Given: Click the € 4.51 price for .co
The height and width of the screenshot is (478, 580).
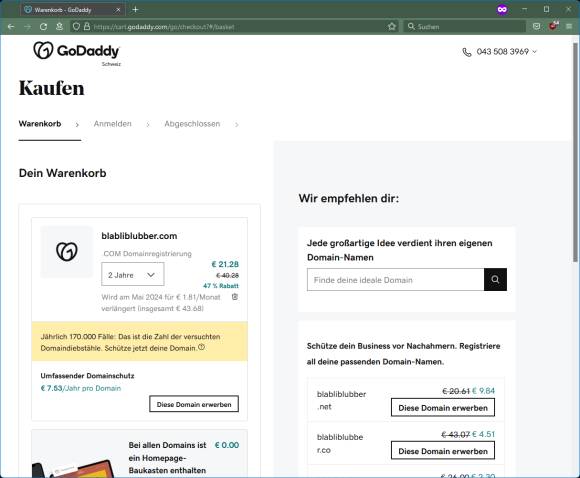Looking at the screenshot, I should point(483,434).
